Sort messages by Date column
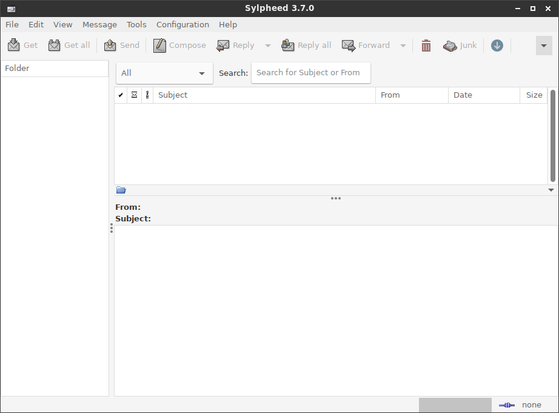The image size is (559, 413). 484,95
